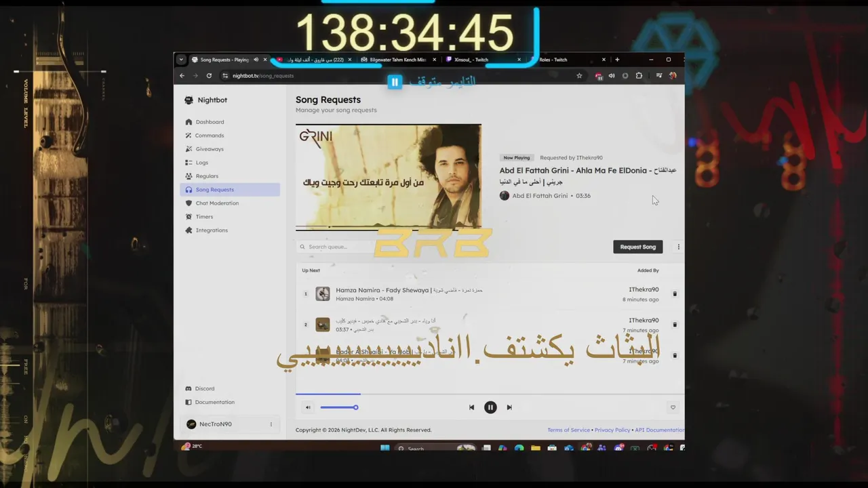This screenshot has width=868, height=488.
Task: Close the Bilgewater Tahm Kench tab
Action: [434, 60]
